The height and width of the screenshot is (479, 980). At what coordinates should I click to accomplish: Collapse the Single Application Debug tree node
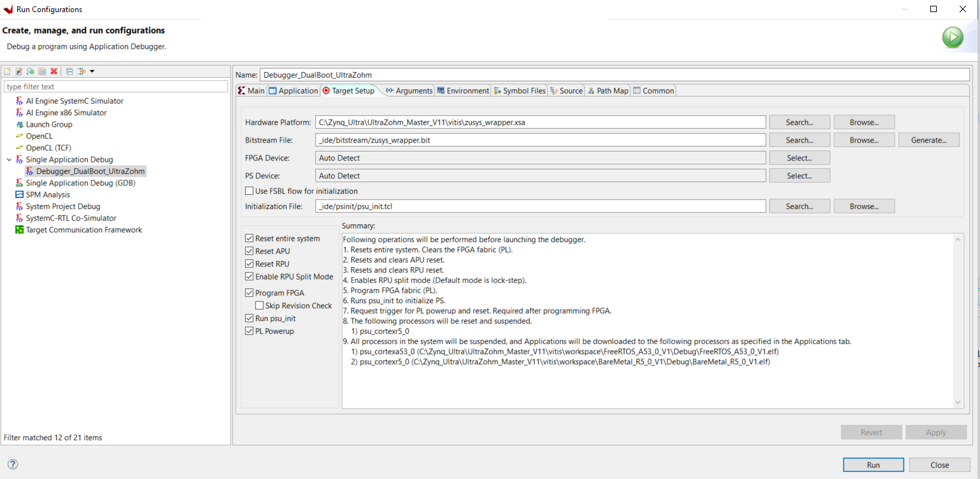pos(9,160)
